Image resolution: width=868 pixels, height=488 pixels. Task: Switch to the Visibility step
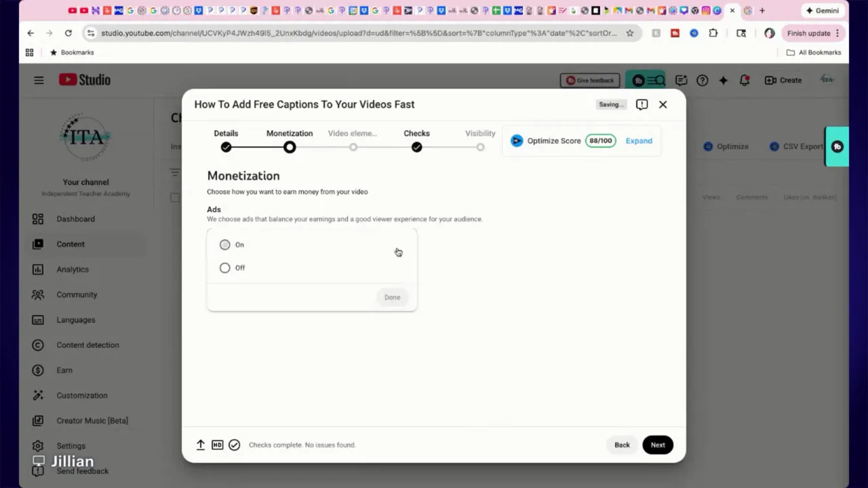[480, 147]
